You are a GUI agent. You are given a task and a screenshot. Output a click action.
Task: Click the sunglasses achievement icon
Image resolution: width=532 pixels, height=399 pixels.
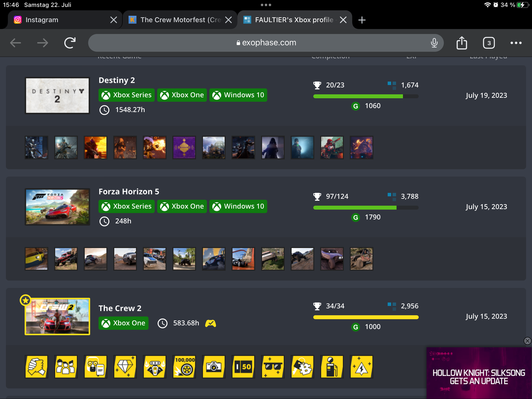273,367
